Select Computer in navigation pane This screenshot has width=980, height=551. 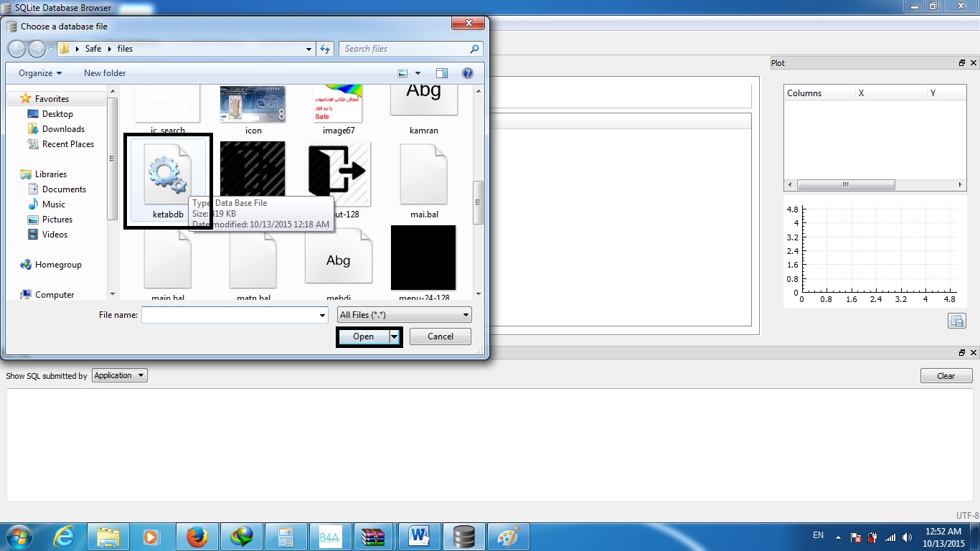(55, 295)
